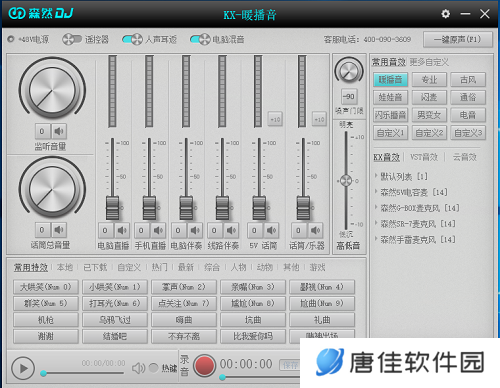Click the playback volume speaker icon

[138, 368]
